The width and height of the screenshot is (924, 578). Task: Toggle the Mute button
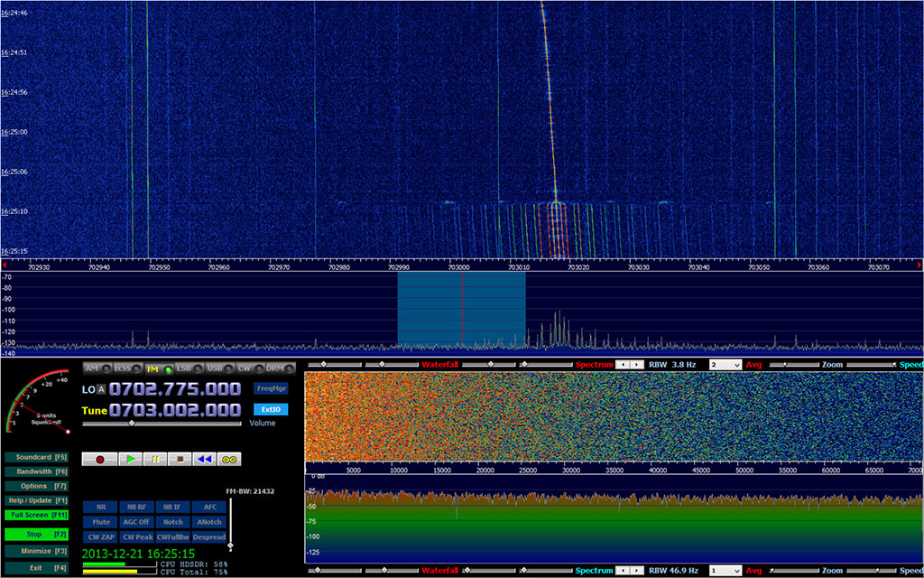tap(100, 522)
